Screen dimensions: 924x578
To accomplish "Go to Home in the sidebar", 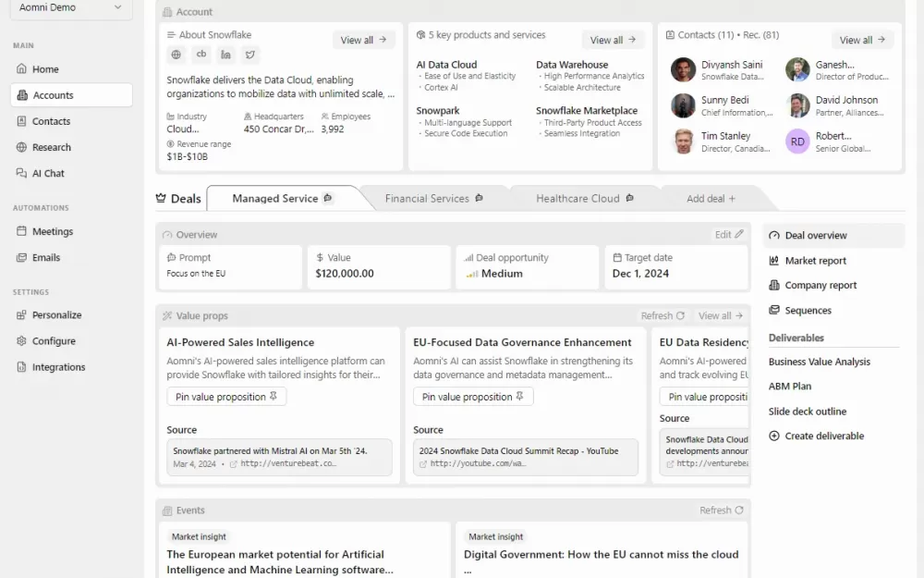I will [71, 69].
